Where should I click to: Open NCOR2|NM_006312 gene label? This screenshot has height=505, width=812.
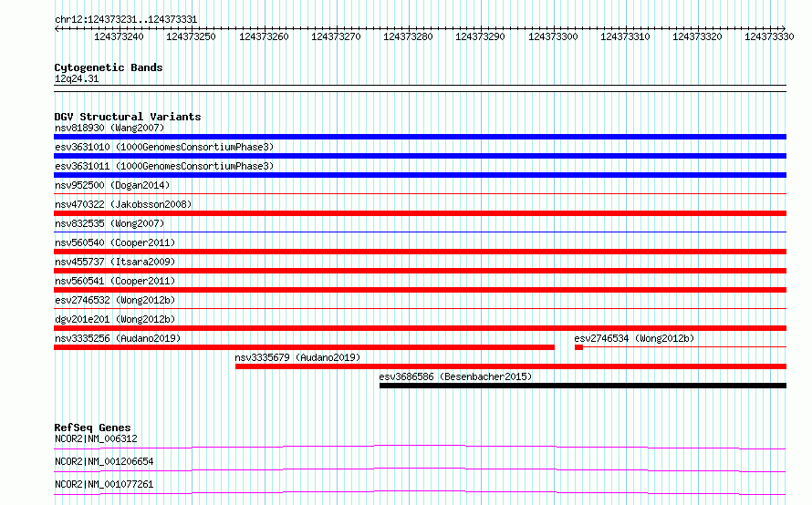click(x=96, y=438)
